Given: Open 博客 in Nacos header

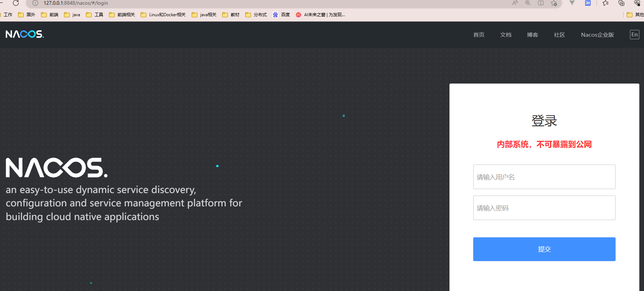Looking at the screenshot, I should pyautogui.click(x=533, y=35).
